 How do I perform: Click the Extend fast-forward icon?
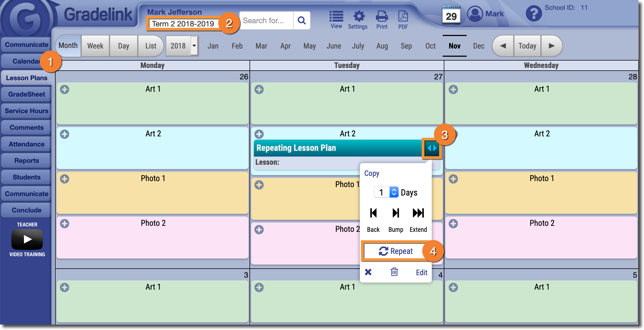(418, 213)
